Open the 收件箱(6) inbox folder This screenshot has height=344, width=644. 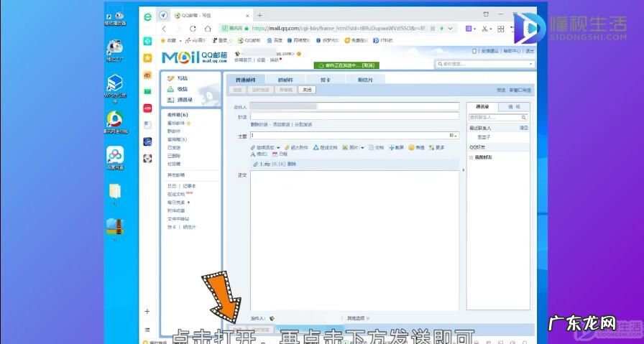point(178,115)
